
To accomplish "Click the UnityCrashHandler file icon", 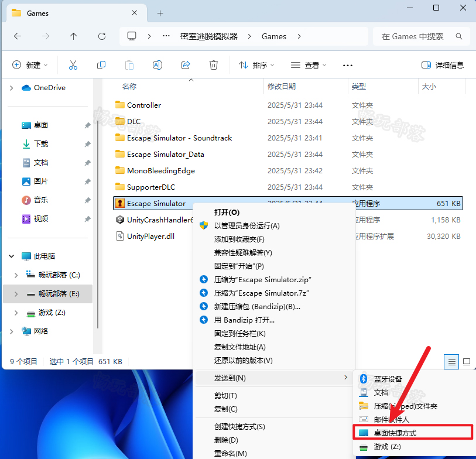I will pos(120,220).
